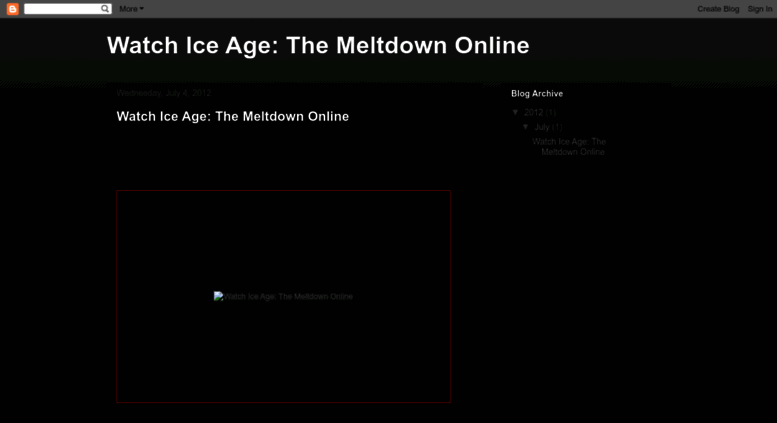
Task: Open the post title Watch Ice Age link
Action: (x=233, y=116)
